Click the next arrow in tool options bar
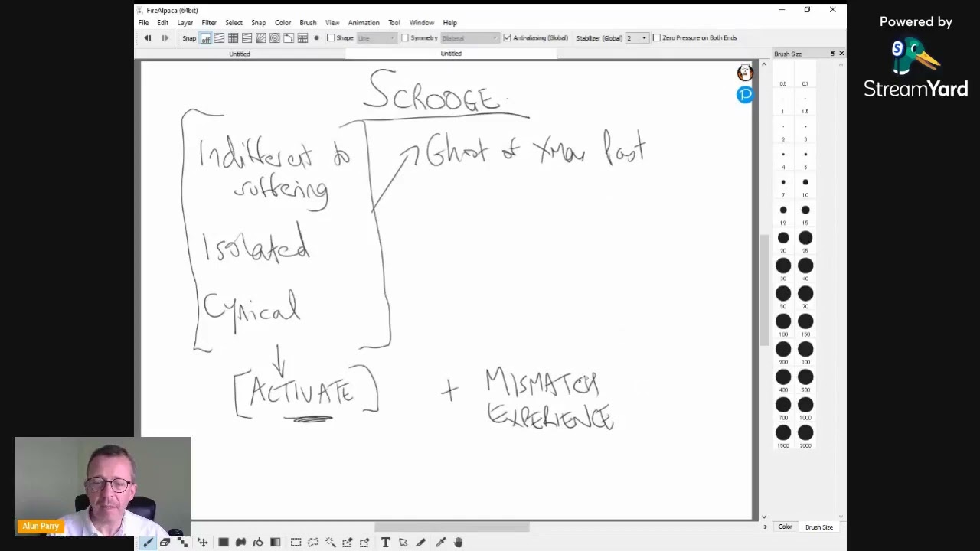The width and height of the screenshot is (980, 551). (x=165, y=37)
